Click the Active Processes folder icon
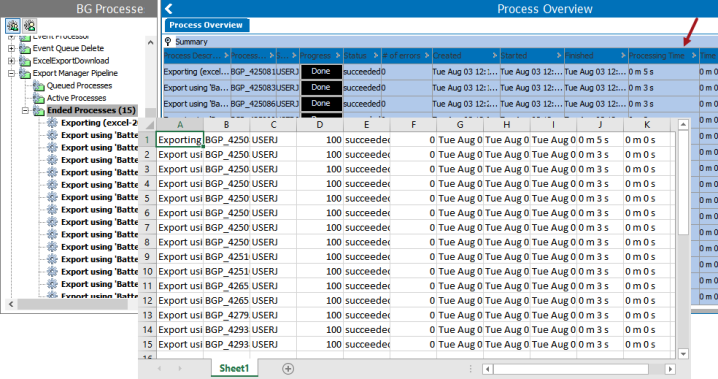This screenshot has height=379, width=718. [39, 98]
